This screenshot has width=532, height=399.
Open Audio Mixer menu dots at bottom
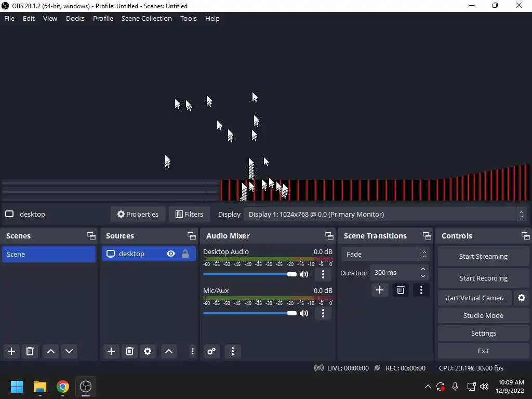point(232,351)
